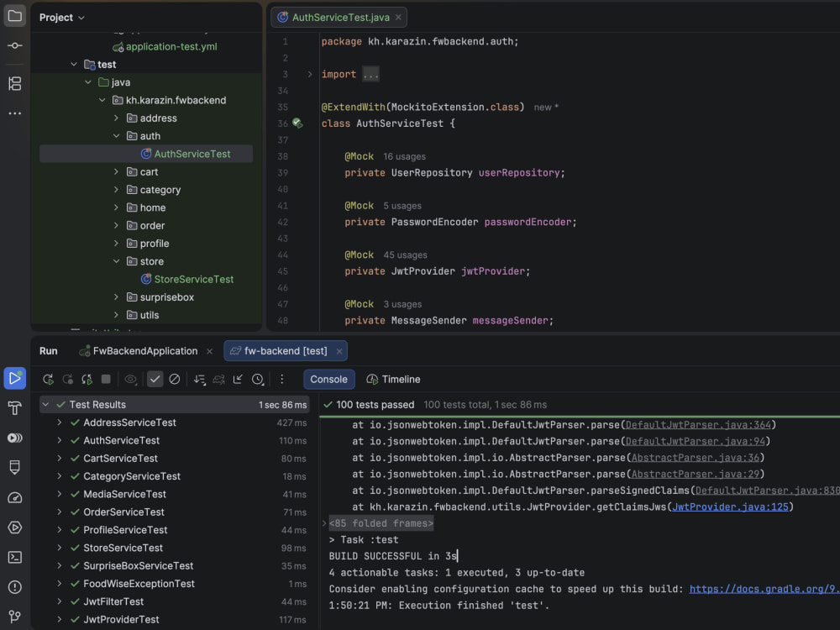Screen dimensions: 840x630
Task: Expand AddressServiceTest results node
Action: click(x=60, y=423)
